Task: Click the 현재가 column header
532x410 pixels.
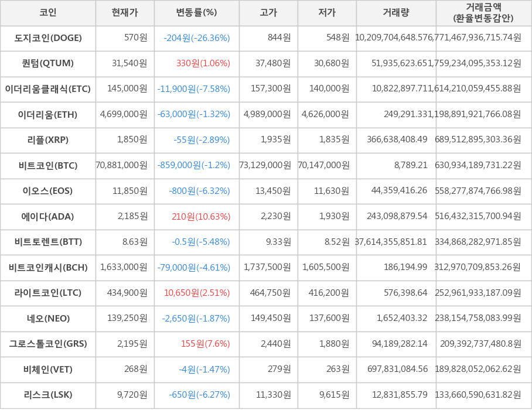Action: pyautogui.click(x=125, y=13)
